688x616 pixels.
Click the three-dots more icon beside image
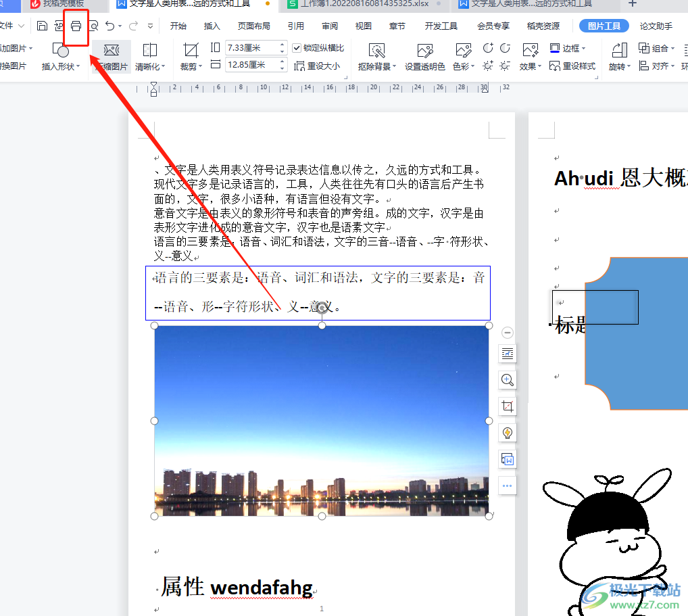(508, 485)
